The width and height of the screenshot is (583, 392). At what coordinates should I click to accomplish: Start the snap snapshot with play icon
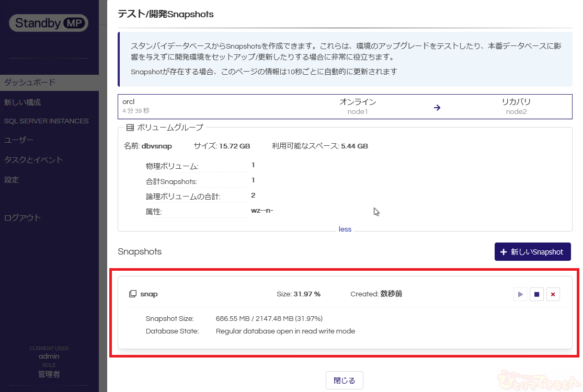(520, 294)
